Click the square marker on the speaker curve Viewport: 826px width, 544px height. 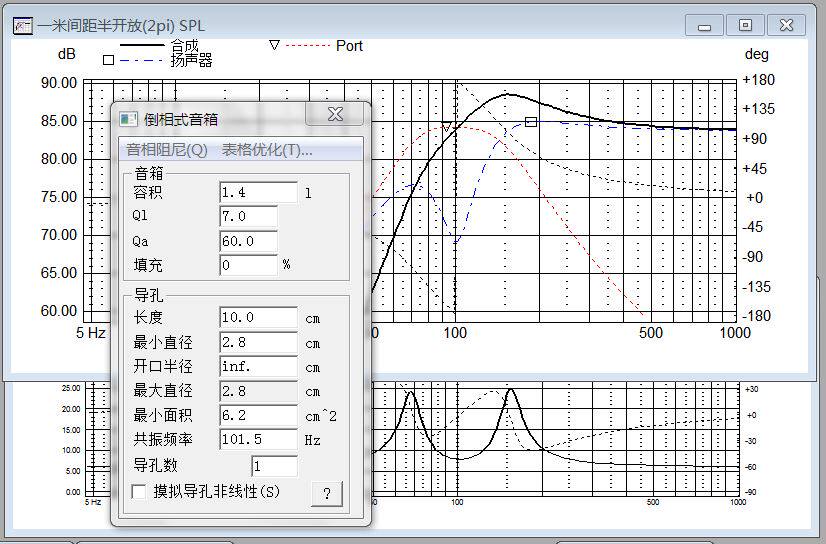click(x=531, y=122)
